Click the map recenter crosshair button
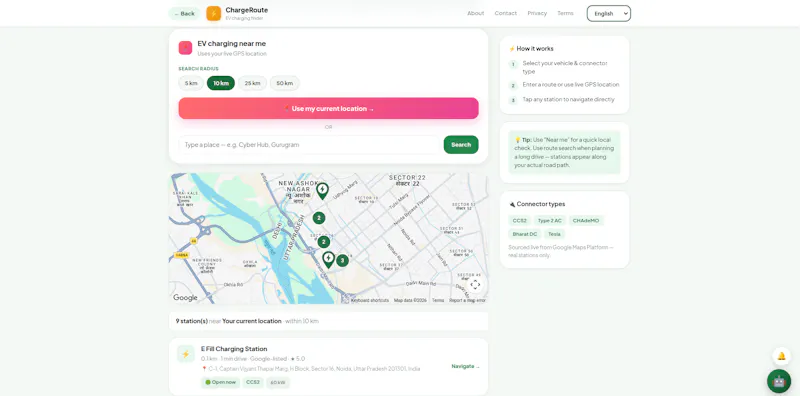This screenshot has height=396, width=800. click(x=475, y=285)
